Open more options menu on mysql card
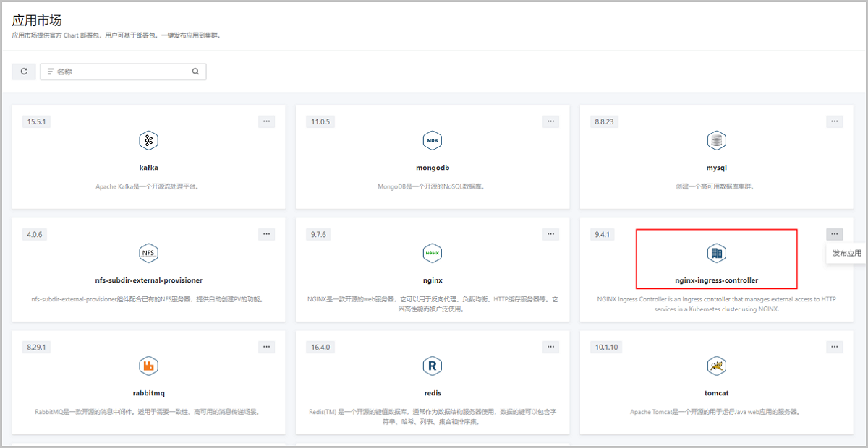 [x=835, y=121]
